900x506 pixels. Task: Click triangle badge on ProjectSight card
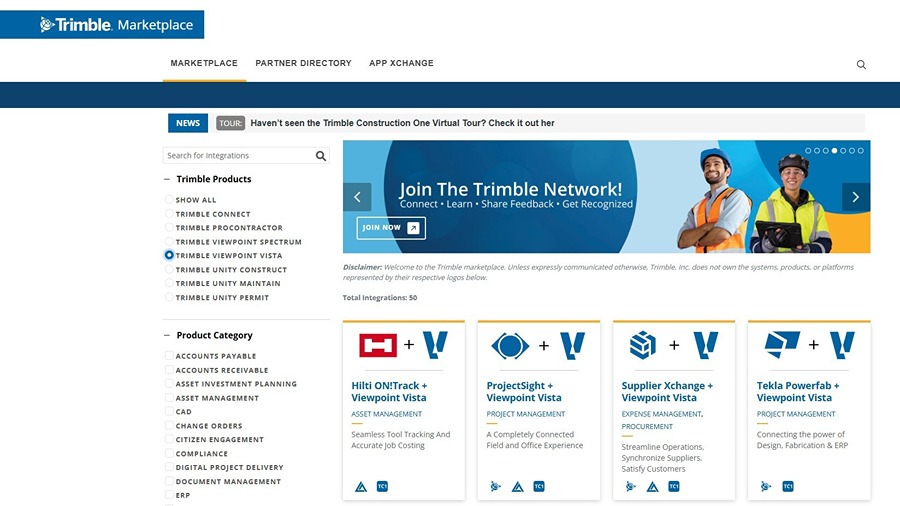click(x=518, y=487)
